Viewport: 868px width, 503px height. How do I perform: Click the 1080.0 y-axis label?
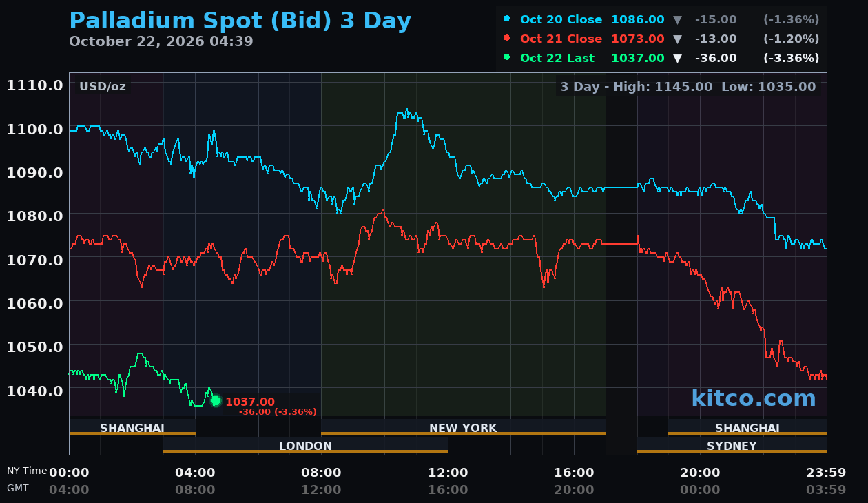[35, 216]
